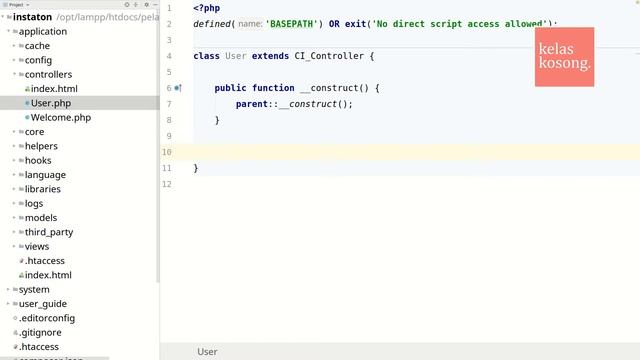Screen dimensions: 640x360
Task: Click the User class name on line 4
Action: pos(236,56)
